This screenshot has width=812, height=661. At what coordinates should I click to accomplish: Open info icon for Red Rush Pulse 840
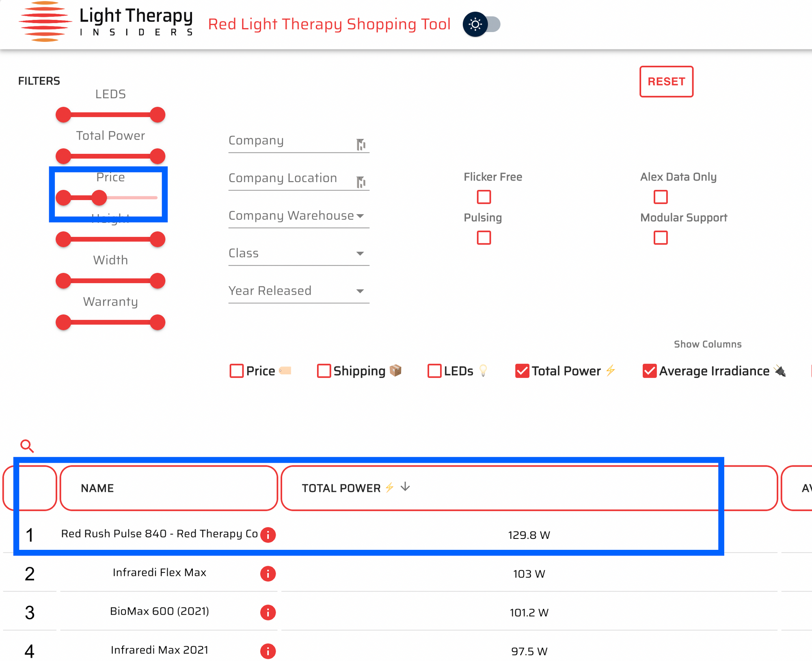(268, 535)
